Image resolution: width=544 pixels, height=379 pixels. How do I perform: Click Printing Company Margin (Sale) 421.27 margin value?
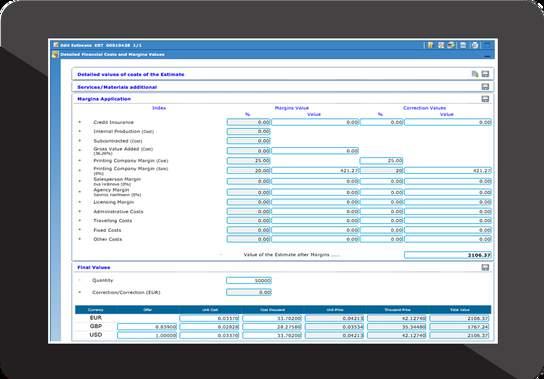point(315,170)
